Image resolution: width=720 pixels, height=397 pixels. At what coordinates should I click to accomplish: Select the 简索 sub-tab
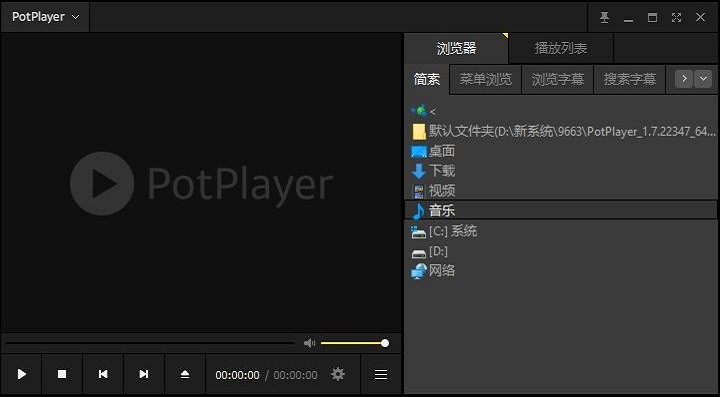(x=427, y=79)
